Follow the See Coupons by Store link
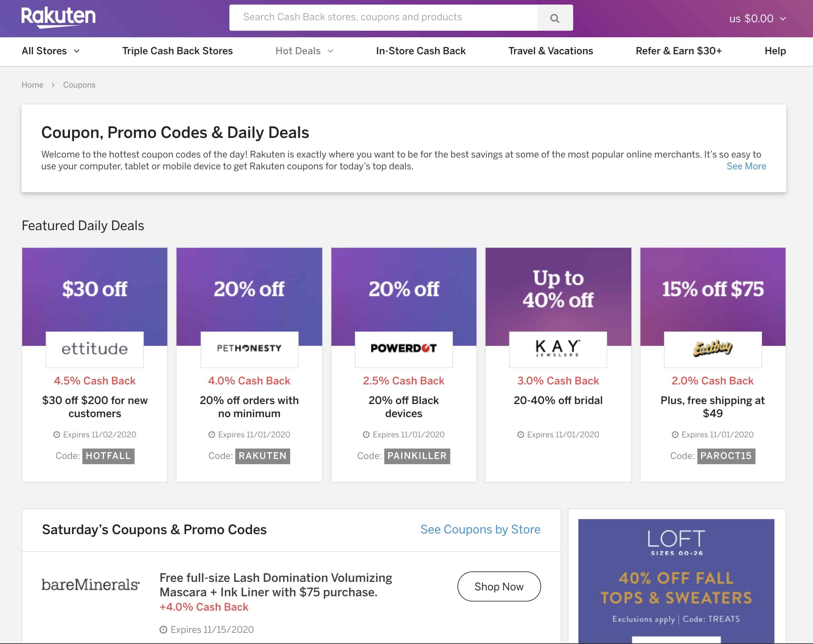This screenshot has height=644, width=813. (x=480, y=529)
